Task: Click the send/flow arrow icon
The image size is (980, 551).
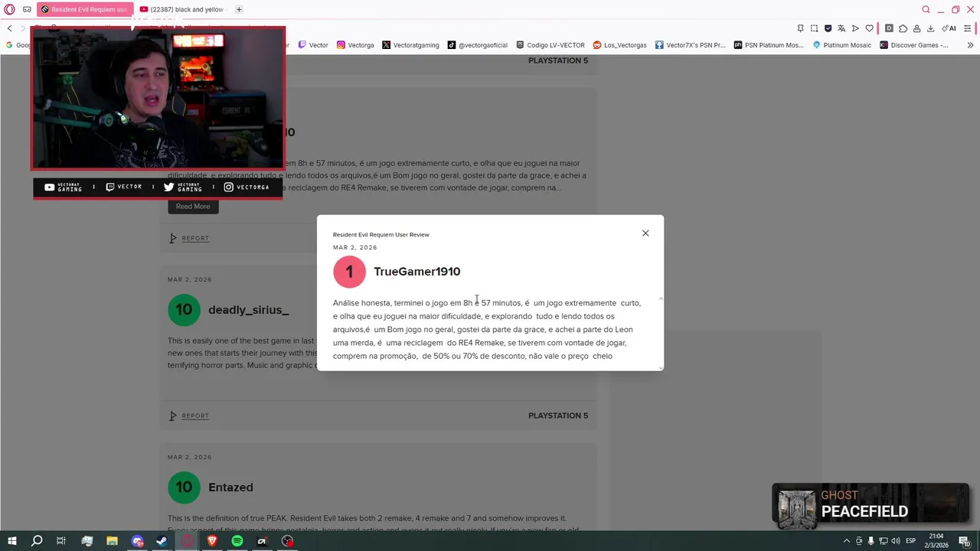Action: tap(855, 28)
